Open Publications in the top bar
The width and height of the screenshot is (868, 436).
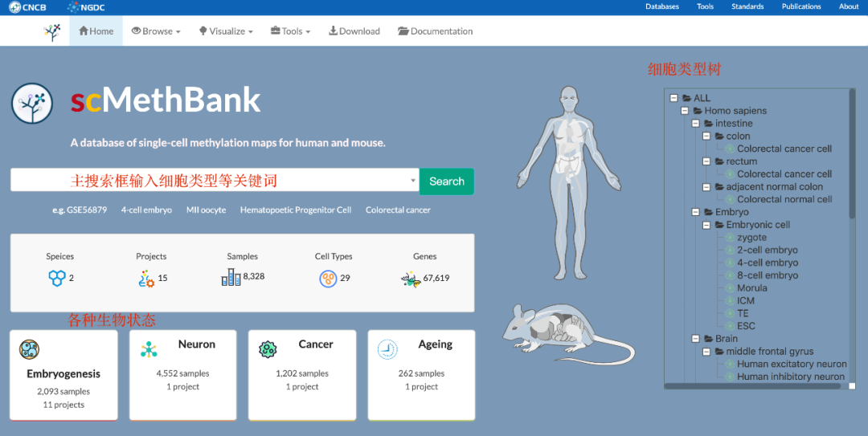[x=801, y=6]
